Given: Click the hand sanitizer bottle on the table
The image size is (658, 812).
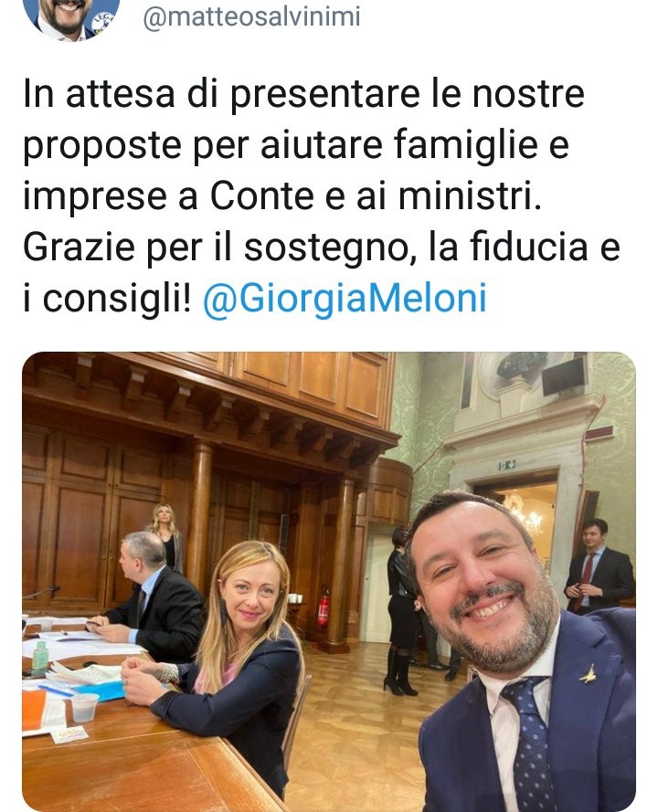Looking at the screenshot, I should click(x=40, y=659).
